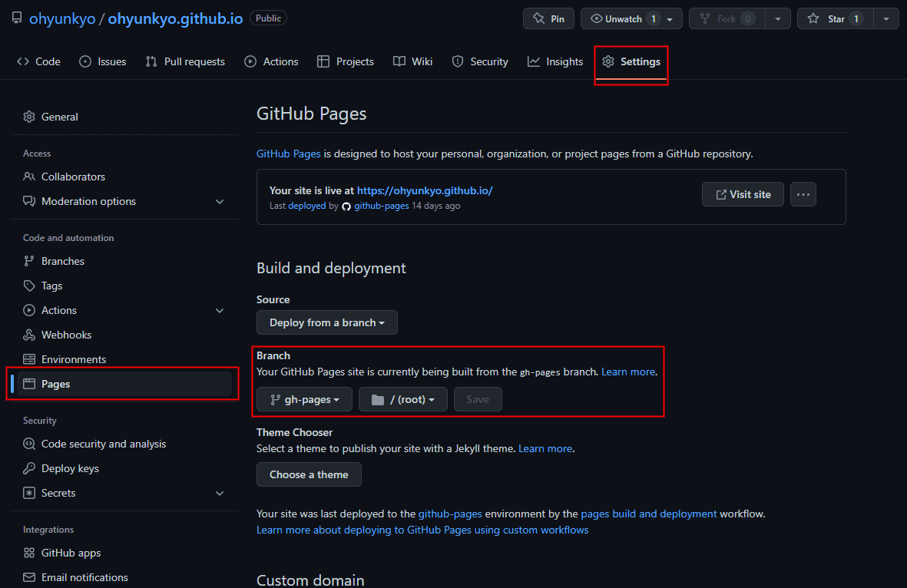Click the Webhooks sidebar icon

click(29, 335)
